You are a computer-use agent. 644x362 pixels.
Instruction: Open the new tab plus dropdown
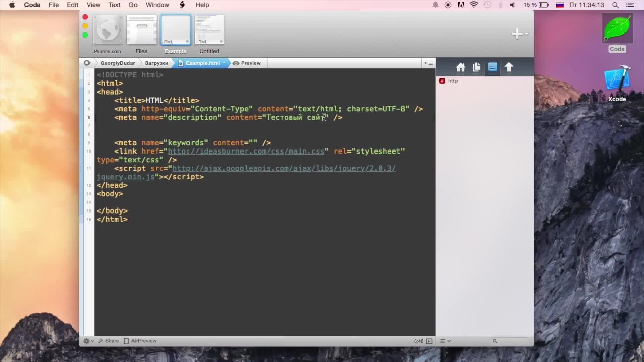(x=520, y=34)
